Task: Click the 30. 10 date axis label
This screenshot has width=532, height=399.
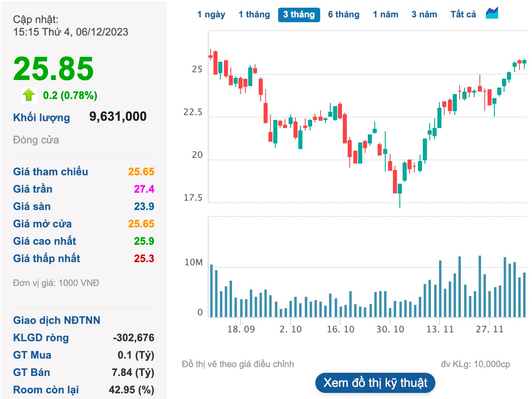Action: coord(390,329)
